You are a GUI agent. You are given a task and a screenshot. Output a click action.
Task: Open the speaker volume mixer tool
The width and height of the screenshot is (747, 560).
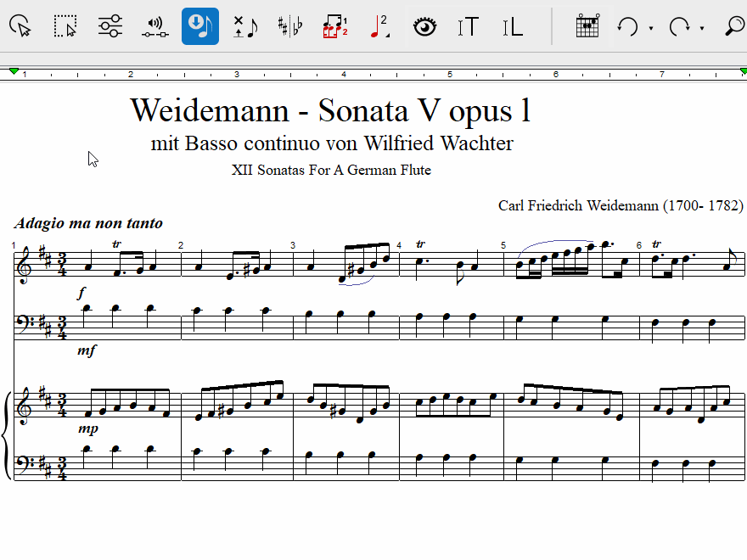click(x=154, y=27)
